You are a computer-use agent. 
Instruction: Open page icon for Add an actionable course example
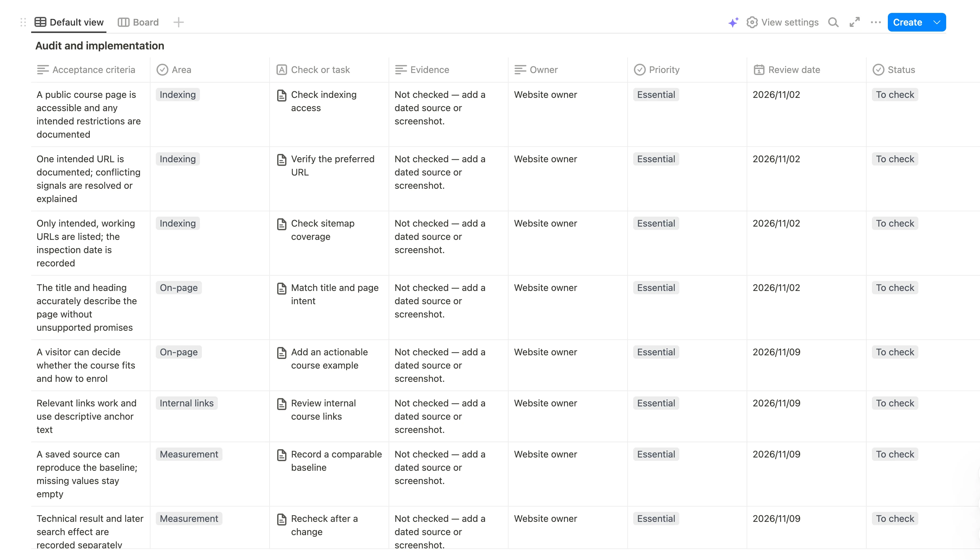point(282,353)
